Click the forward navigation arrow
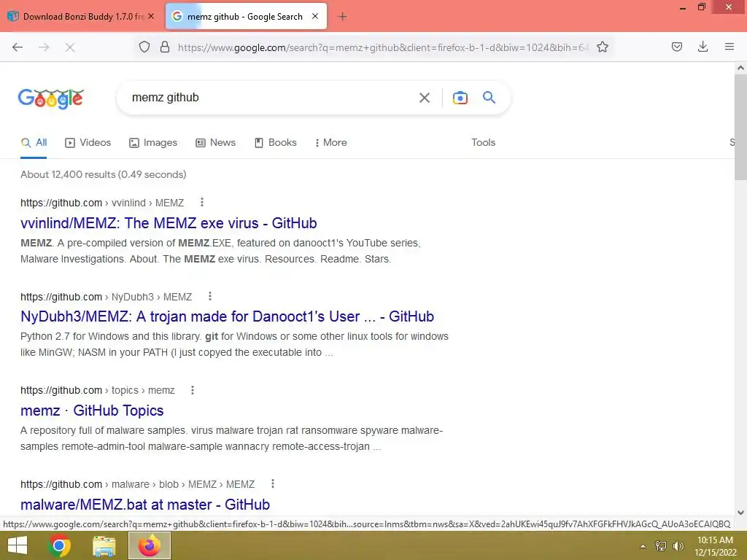Viewport: 747px width, 560px height. (x=44, y=47)
